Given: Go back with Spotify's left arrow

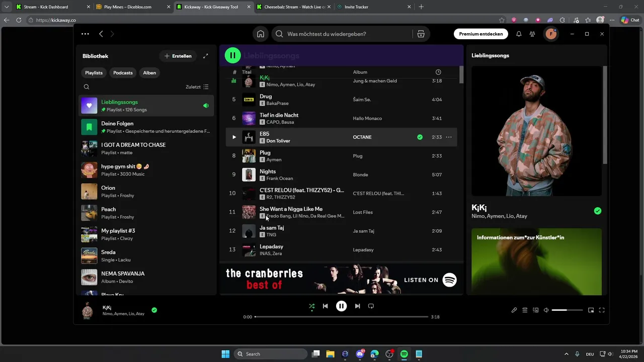Looking at the screenshot, I should coord(101,34).
